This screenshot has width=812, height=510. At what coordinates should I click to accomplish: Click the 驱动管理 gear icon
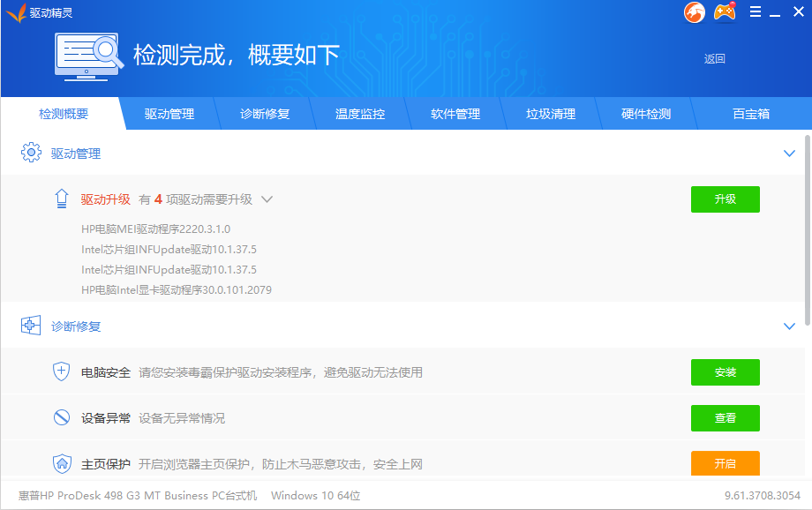click(31, 153)
